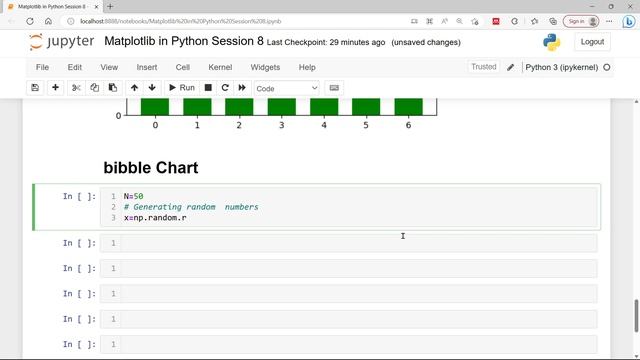Click the kernel idle circle indicator
This screenshot has height=360, width=640.
(607, 67)
